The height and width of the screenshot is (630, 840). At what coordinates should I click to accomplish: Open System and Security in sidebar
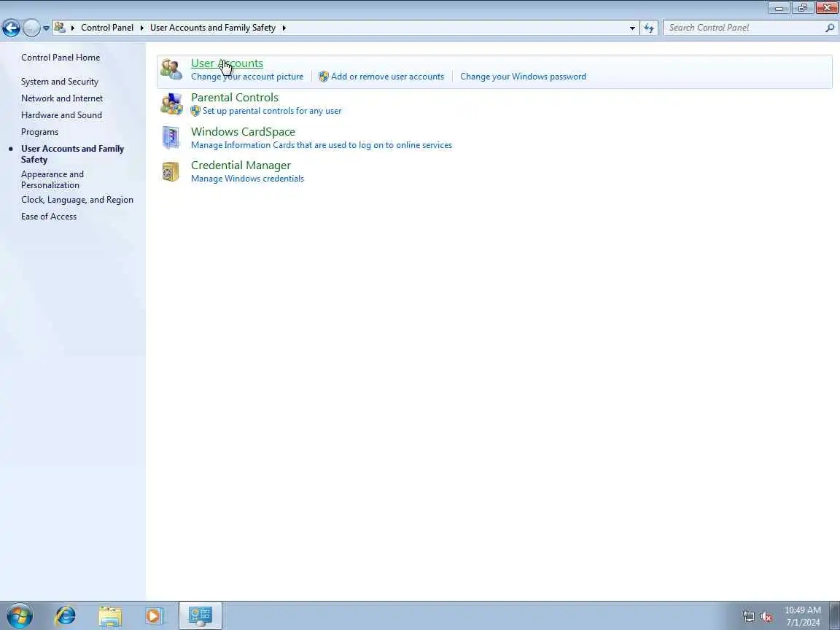pyautogui.click(x=60, y=82)
